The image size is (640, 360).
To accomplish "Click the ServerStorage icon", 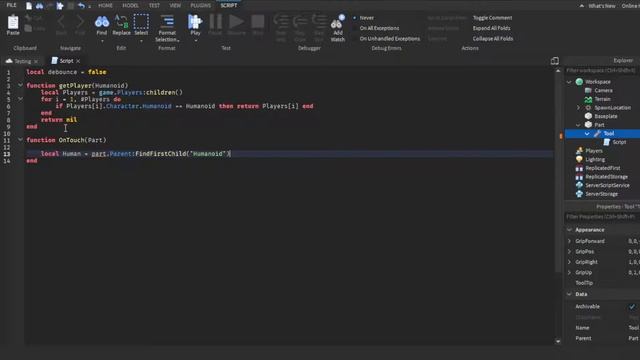I will pyautogui.click(x=579, y=194).
